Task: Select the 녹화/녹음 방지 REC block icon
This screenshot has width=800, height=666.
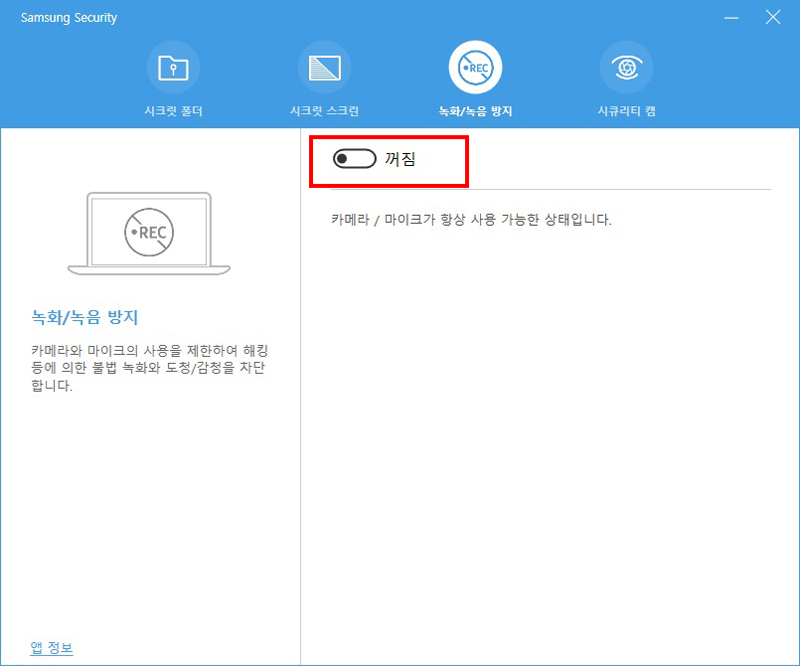Action: pos(476,67)
